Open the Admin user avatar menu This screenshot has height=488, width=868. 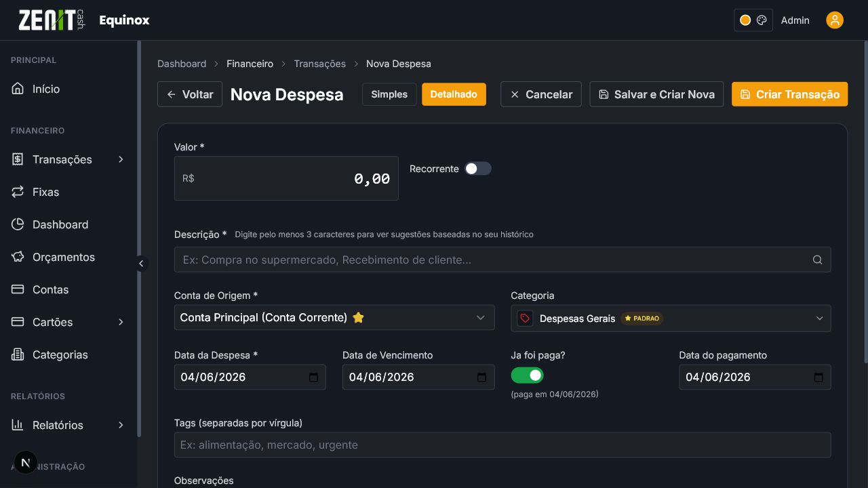point(835,20)
